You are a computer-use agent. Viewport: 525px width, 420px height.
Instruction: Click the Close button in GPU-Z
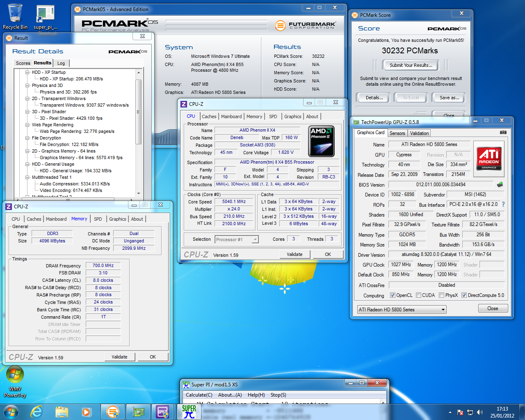click(x=493, y=308)
